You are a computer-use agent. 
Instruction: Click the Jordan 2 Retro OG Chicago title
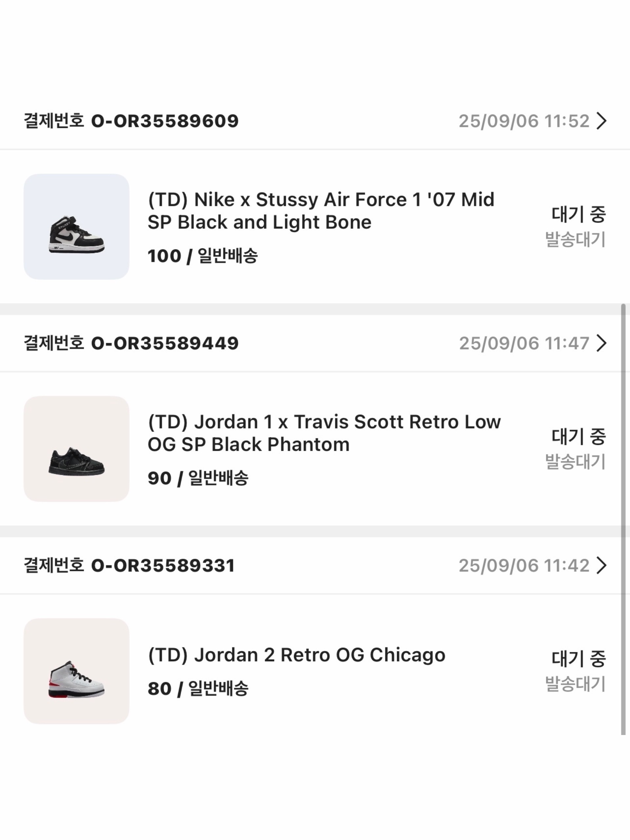296,655
